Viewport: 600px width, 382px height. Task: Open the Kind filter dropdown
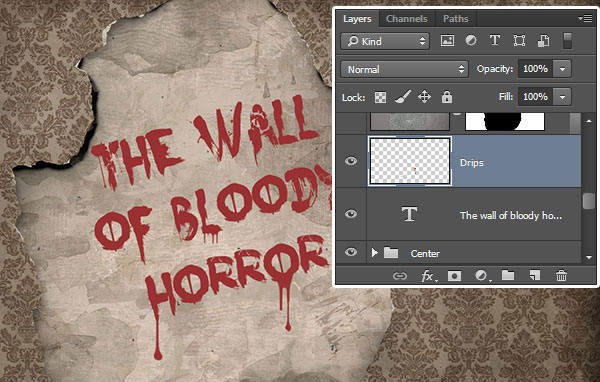pos(385,41)
